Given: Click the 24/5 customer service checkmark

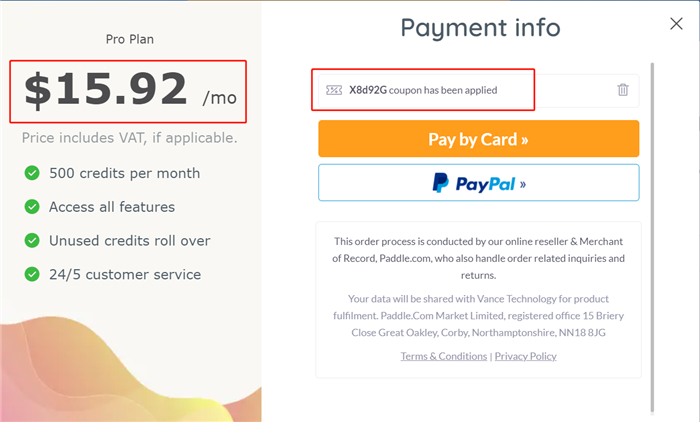Looking at the screenshot, I should (x=32, y=274).
